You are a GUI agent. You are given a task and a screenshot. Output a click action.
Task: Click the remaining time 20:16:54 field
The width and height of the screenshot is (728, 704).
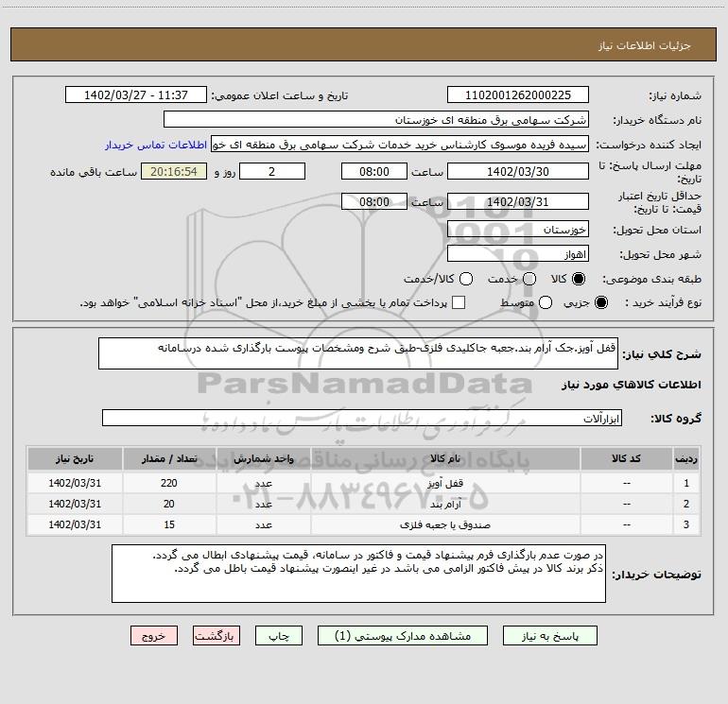(174, 171)
